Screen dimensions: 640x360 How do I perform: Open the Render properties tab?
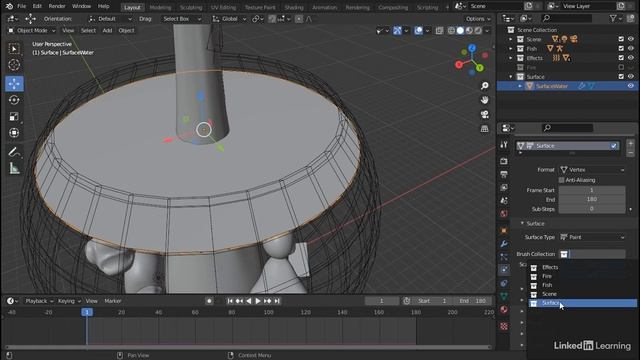pyautogui.click(x=504, y=161)
